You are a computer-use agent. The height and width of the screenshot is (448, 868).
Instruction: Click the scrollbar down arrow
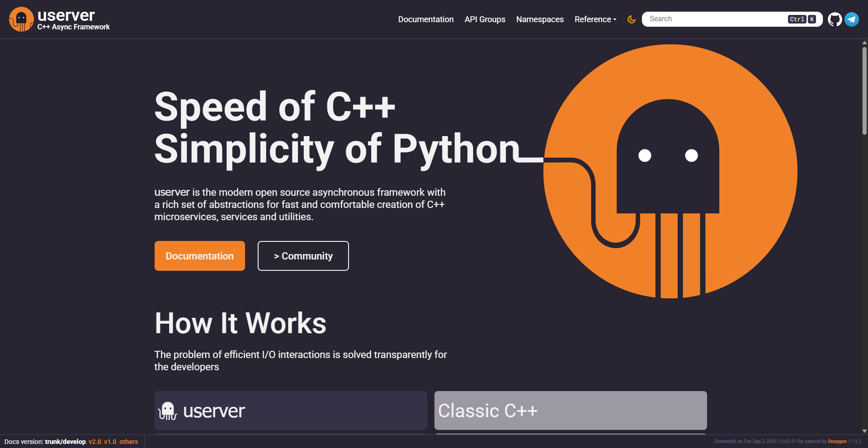pos(864,431)
